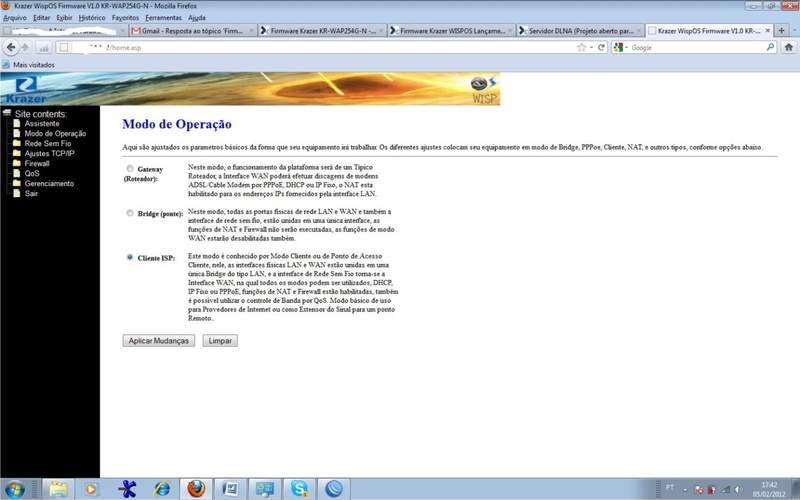Image resolution: width=800 pixels, height=500 pixels.
Task: Click the volume speaker tray icon
Action: (737, 490)
